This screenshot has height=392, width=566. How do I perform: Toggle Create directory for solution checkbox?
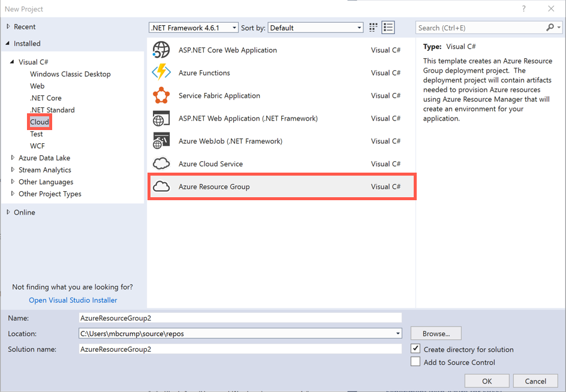pyautogui.click(x=416, y=349)
